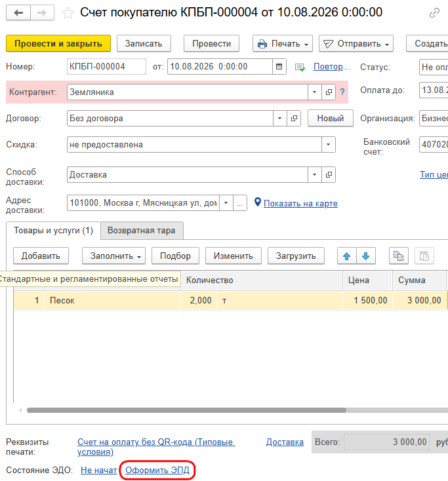448x481 pixels.
Task: Open Договор dropdown list
Action: tap(279, 118)
